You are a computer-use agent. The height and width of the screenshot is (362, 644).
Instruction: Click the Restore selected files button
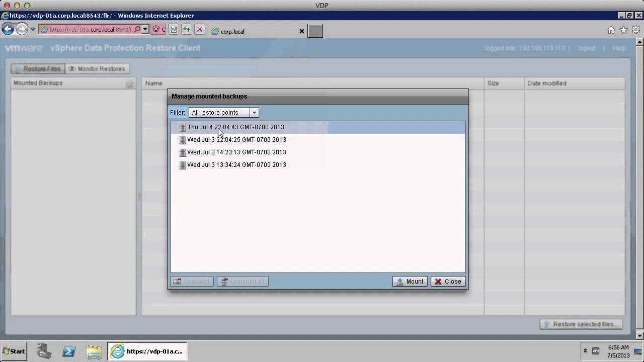click(x=581, y=324)
